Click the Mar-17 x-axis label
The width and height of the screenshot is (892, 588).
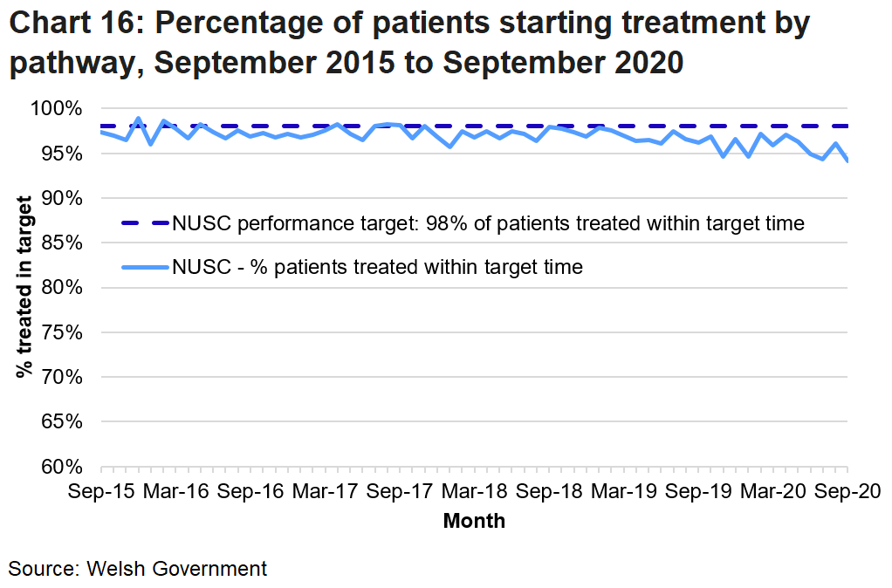point(326,490)
